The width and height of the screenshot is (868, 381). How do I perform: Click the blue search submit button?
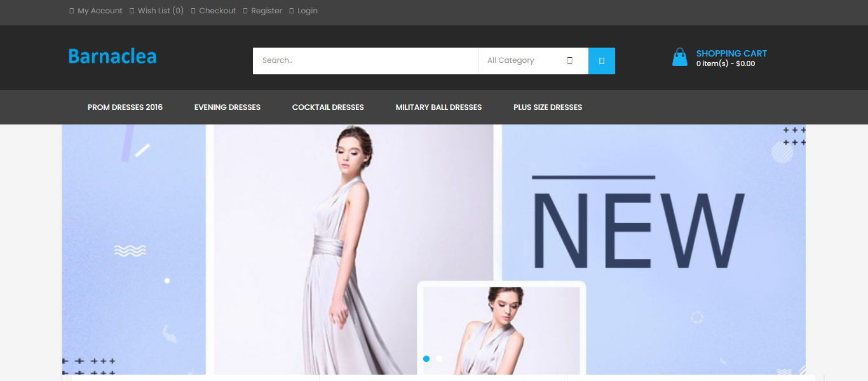[602, 61]
